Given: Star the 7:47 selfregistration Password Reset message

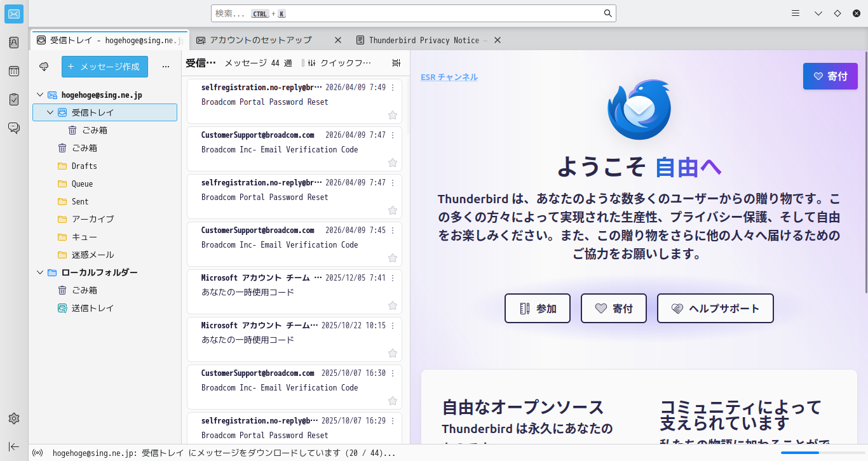Looking at the screenshot, I should click(x=393, y=210).
